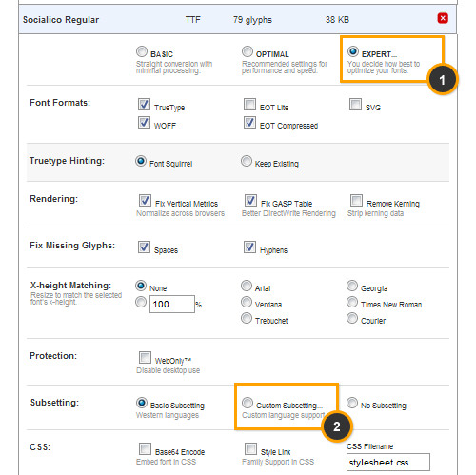Viewport: 476px width, 475px height.
Task: Choose Font Squirrel truetype hinting
Action: click(x=141, y=161)
